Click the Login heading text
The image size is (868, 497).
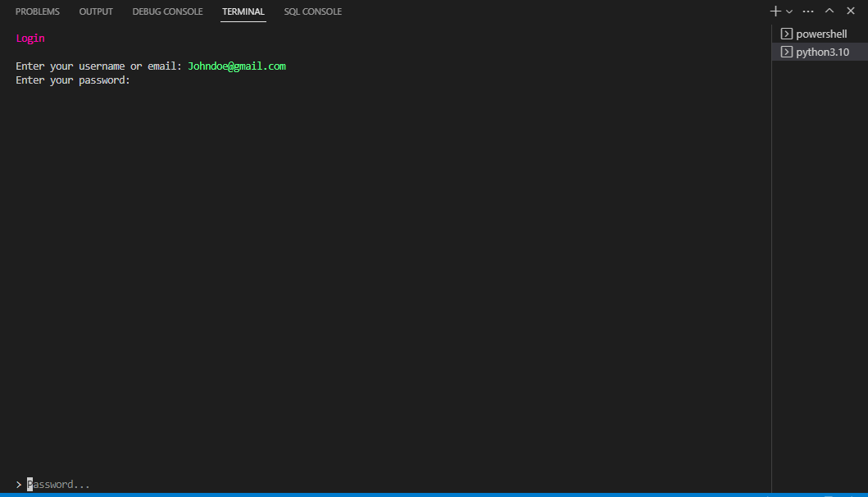30,38
